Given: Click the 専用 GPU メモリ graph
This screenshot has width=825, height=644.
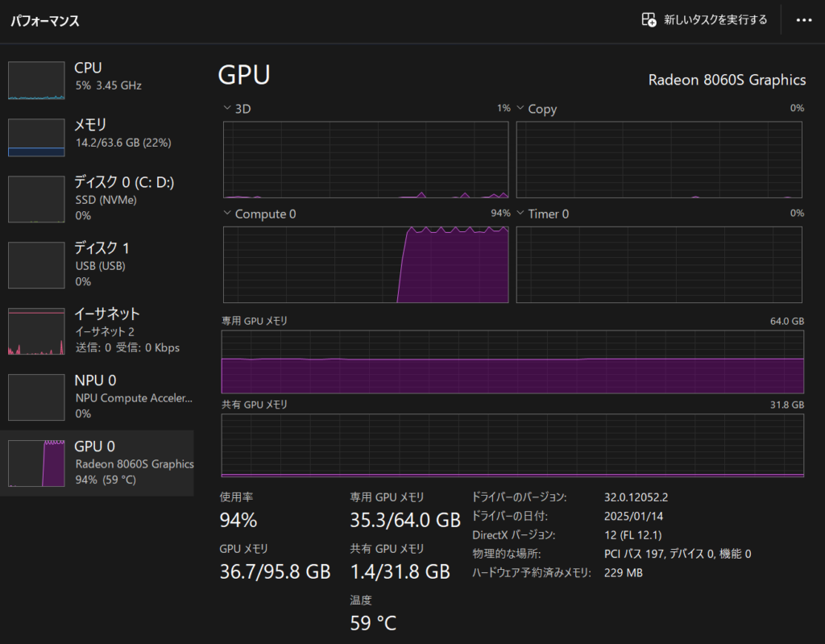Looking at the screenshot, I should click(512, 362).
